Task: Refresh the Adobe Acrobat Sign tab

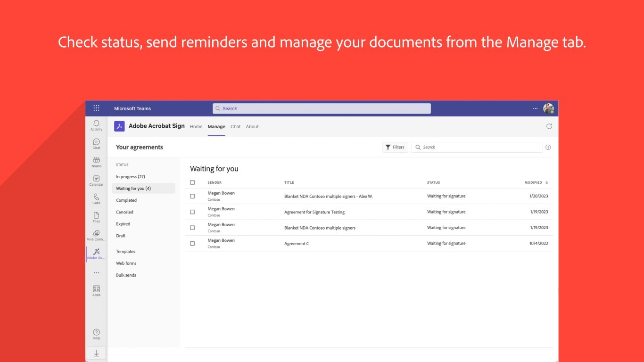Action: pos(549,126)
